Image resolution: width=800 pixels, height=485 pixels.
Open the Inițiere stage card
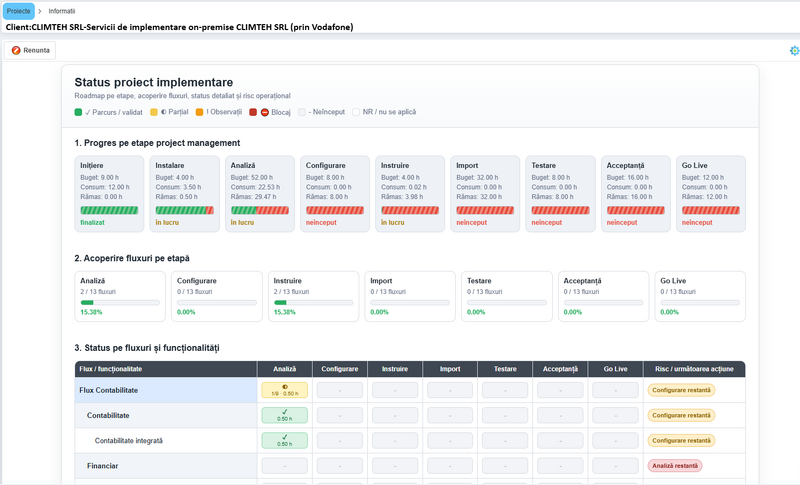click(109, 194)
